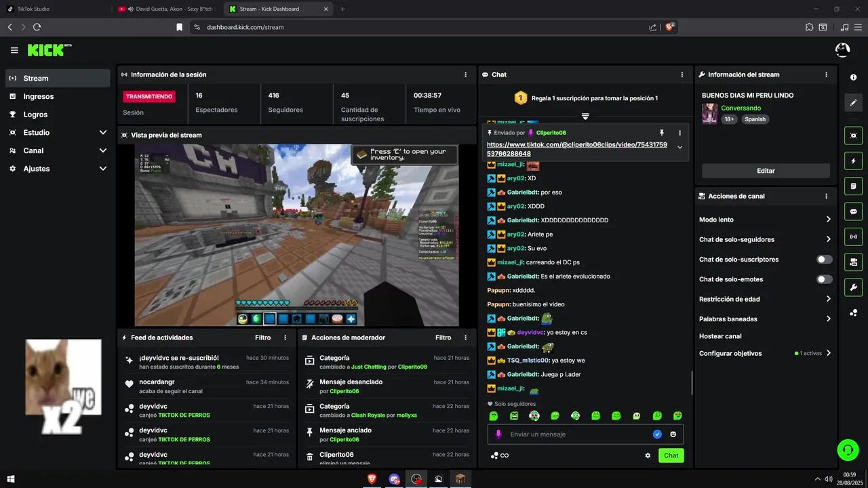Open three-dot menu on pinned message
The height and width of the screenshot is (488, 868).
(x=679, y=133)
